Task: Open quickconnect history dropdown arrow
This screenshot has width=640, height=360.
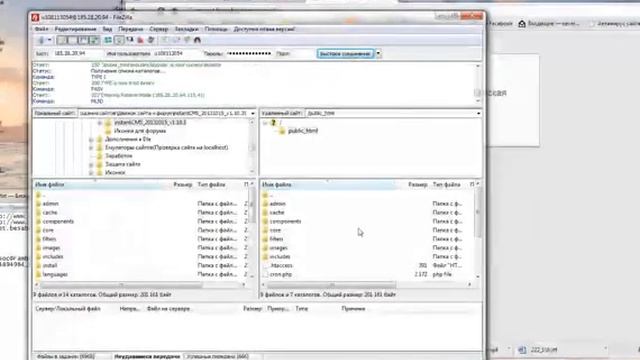Action: click(x=378, y=54)
